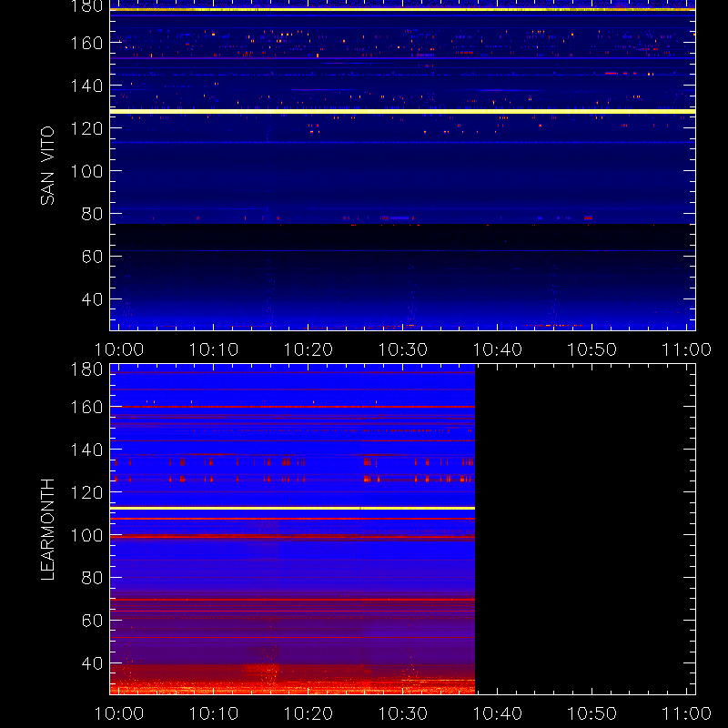
Task: Select the 140 tick label on San Vito axis
Action: point(86,86)
